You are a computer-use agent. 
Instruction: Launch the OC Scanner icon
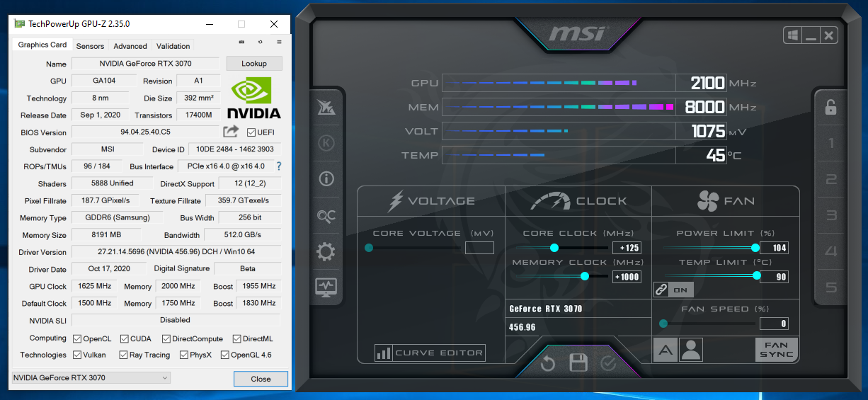326,215
